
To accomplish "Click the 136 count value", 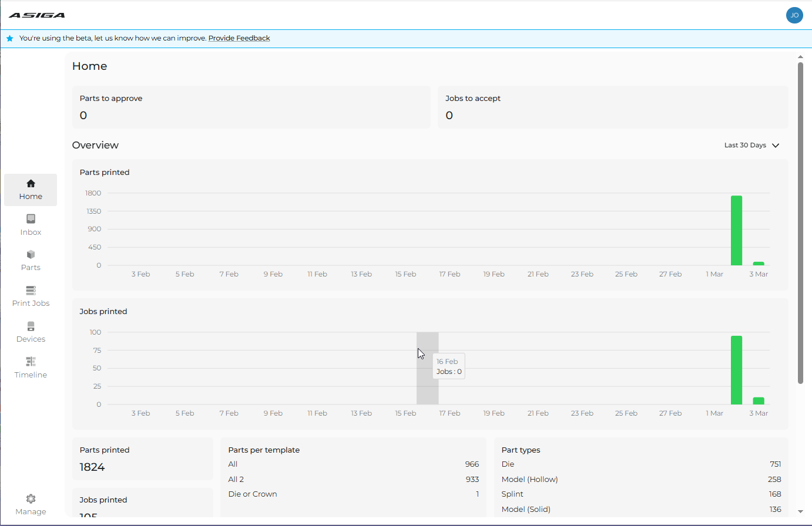I will point(776,510).
